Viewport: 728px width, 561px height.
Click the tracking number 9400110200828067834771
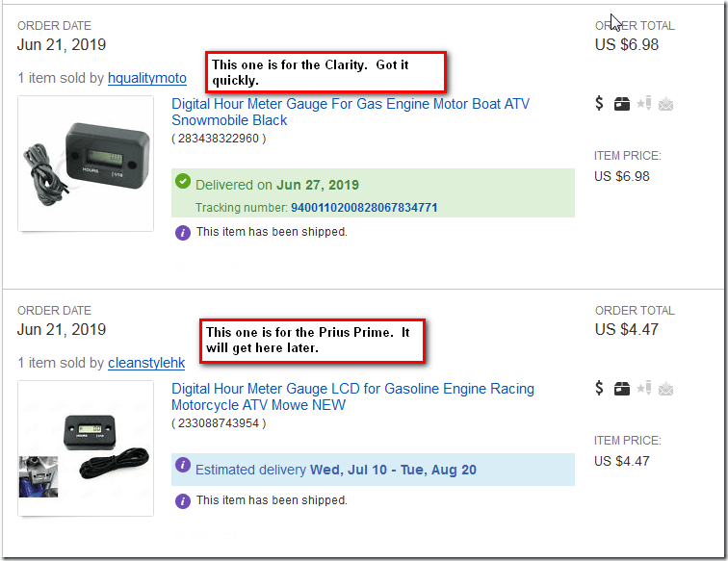pyautogui.click(x=363, y=208)
